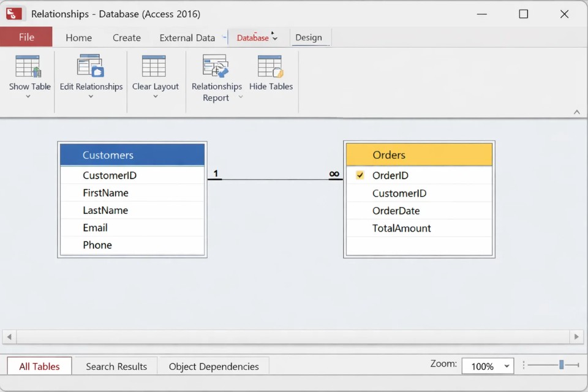Click the Clear Layout icon

tap(154, 67)
